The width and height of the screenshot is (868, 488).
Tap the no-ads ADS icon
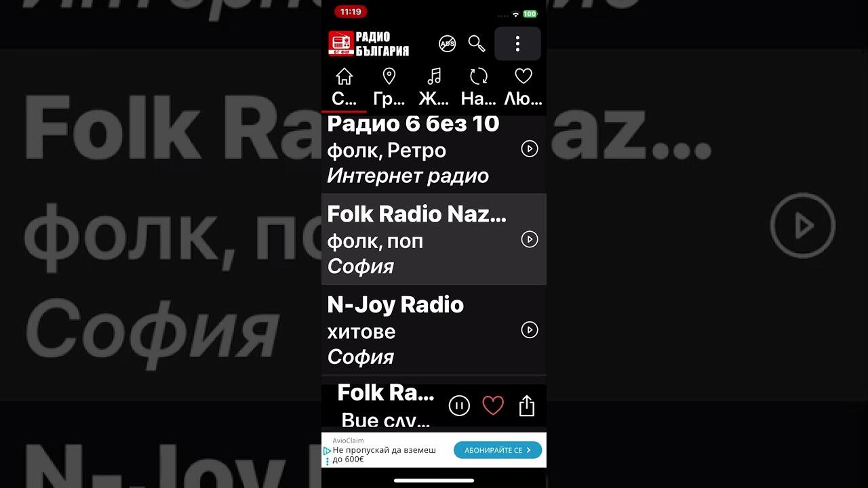pos(448,44)
